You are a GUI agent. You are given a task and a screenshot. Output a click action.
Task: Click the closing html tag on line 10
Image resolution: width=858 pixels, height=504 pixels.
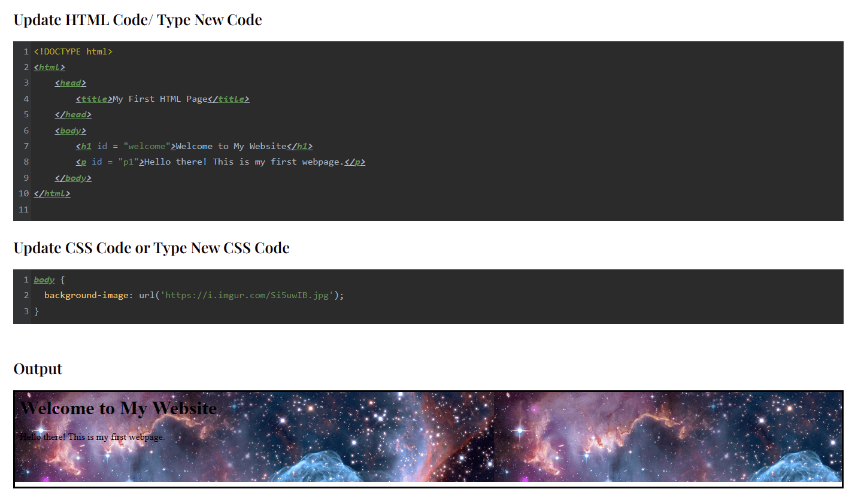coord(51,193)
